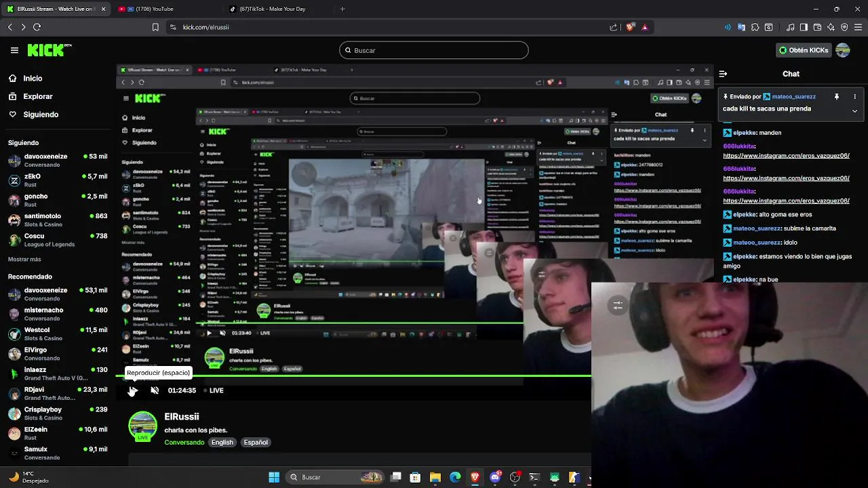Switch to the TikTok browser tab
Image resolution: width=868 pixels, height=488 pixels.
click(x=277, y=9)
